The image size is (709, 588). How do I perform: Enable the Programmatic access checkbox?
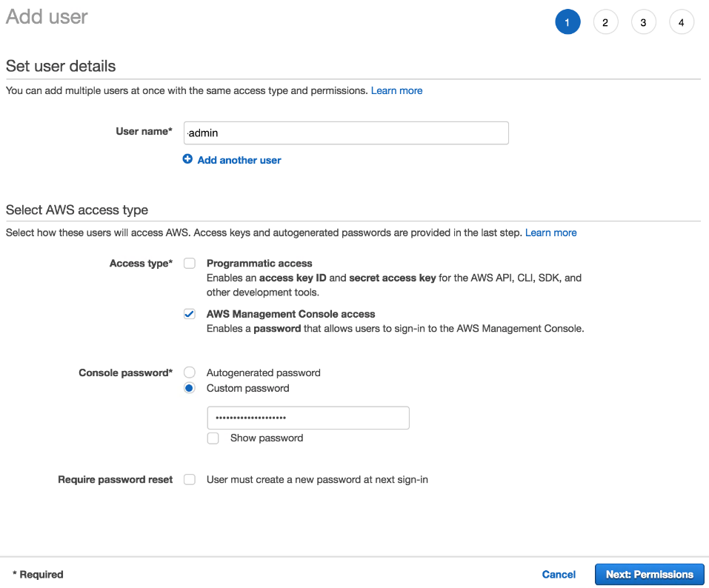pos(190,264)
